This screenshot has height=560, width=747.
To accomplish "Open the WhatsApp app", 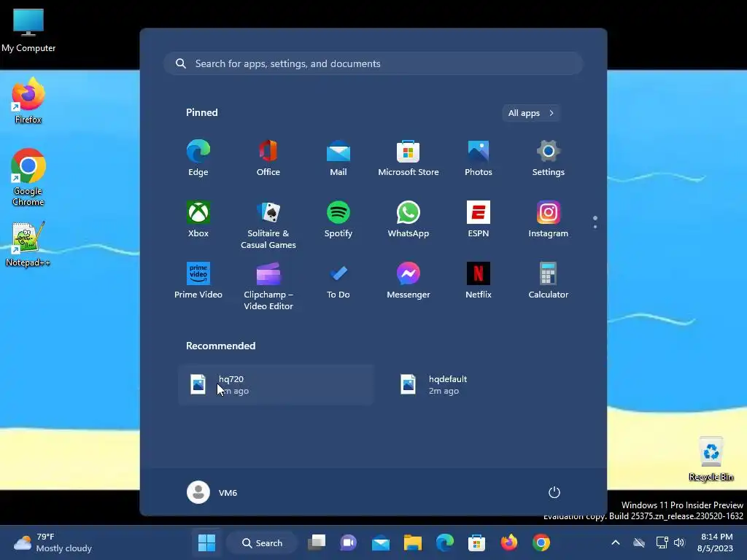I will (409, 219).
